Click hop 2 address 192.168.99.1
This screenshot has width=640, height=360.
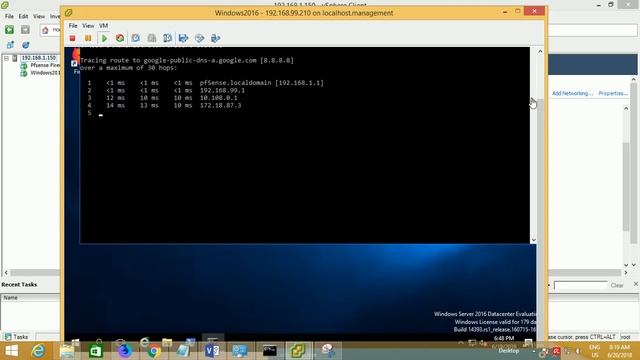point(222,90)
